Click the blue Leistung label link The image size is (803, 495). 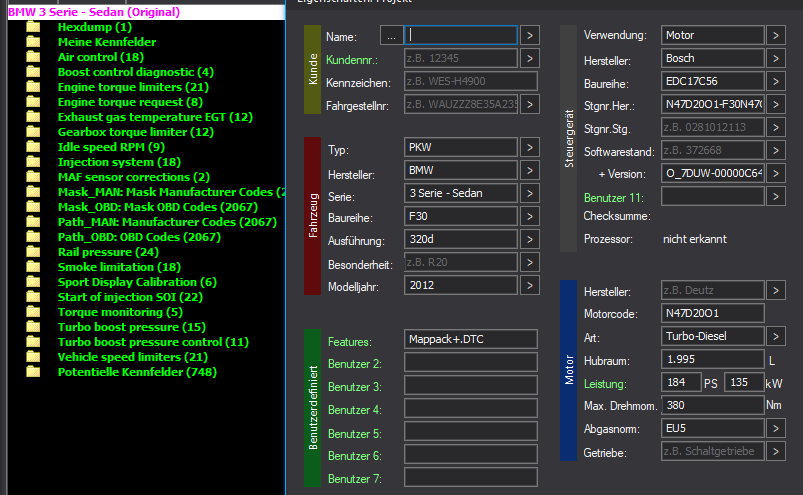pyautogui.click(x=605, y=383)
